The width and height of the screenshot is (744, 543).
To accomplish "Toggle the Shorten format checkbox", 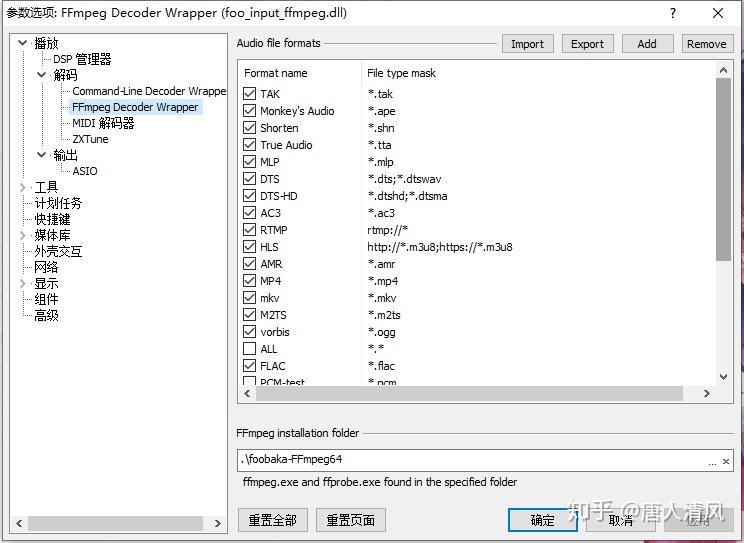I will pyautogui.click(x=250, y=128).
